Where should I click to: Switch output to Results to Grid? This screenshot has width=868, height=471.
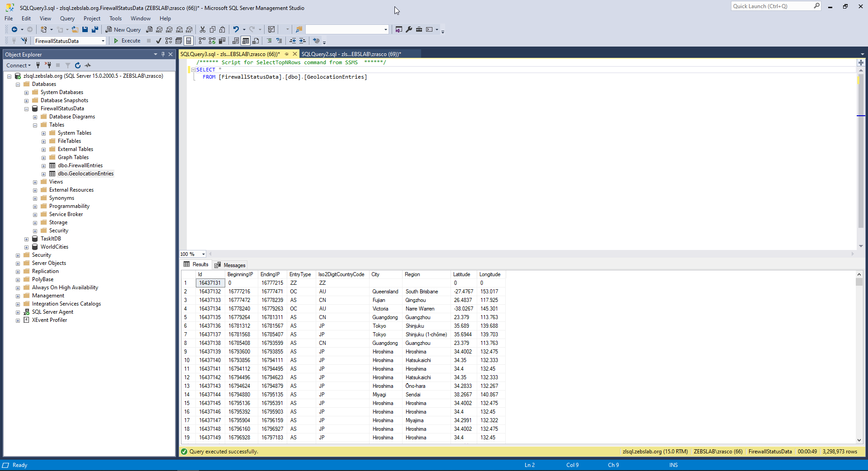tap(246, 41)
